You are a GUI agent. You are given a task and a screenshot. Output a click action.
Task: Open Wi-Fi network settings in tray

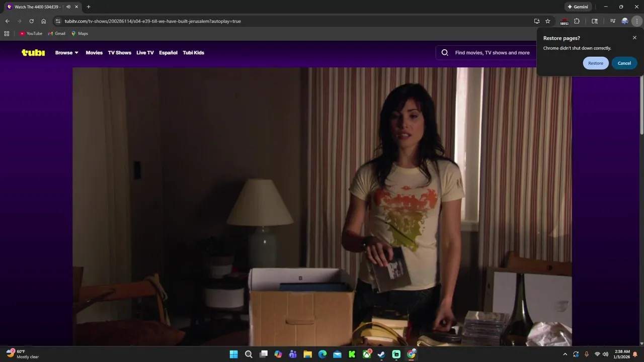pos(597,354)
